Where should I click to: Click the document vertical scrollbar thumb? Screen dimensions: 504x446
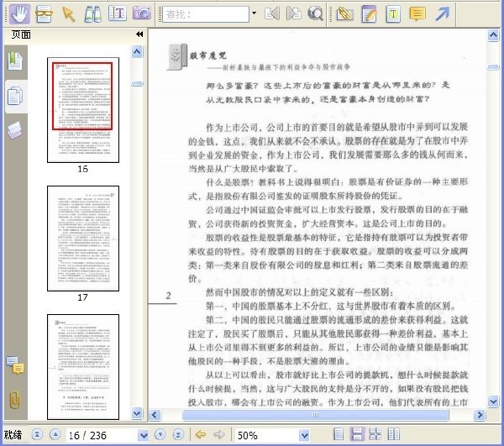coord(493,67)
